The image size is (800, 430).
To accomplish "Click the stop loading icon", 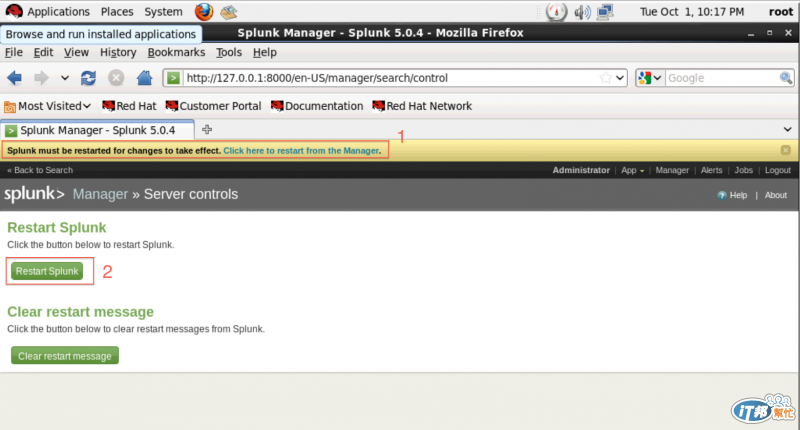I will 116,78.
